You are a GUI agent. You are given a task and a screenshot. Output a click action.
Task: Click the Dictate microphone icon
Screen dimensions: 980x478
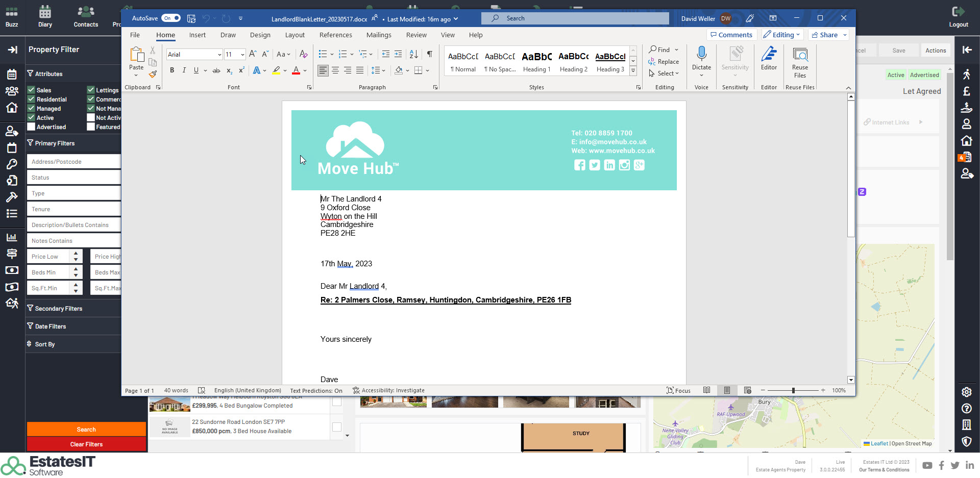click(701, 54)
